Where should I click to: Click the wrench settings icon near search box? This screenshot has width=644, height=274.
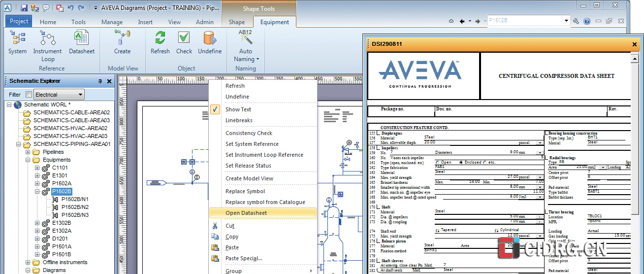click(577, 21)
